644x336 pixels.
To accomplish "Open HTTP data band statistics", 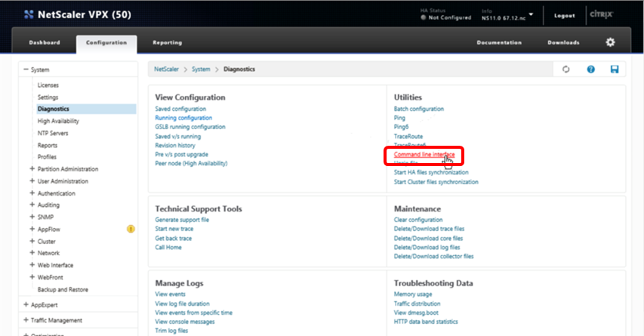I will point(426,322).
